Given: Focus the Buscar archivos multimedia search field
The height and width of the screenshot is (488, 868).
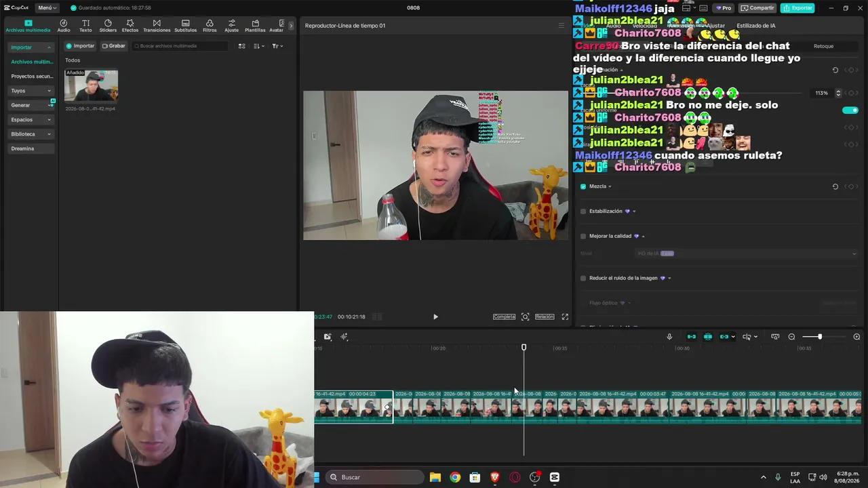Looking at the screenshot, I should (180, 46).
